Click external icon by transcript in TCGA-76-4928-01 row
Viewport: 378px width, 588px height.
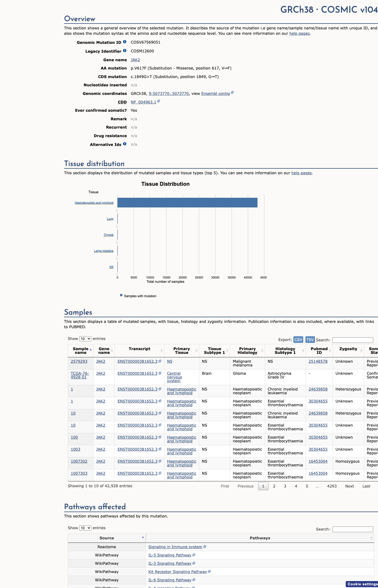pyautogui.click(x=160, y=373)
